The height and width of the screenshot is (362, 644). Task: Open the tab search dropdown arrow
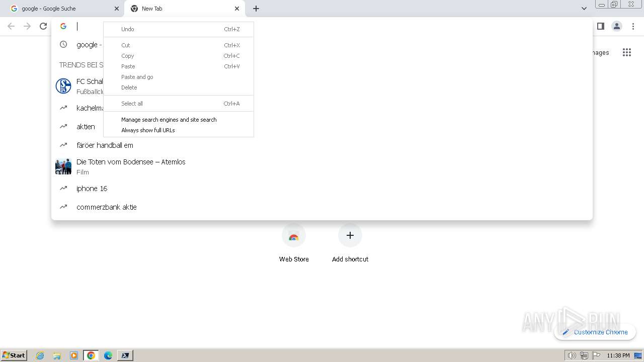pos(584,9)
